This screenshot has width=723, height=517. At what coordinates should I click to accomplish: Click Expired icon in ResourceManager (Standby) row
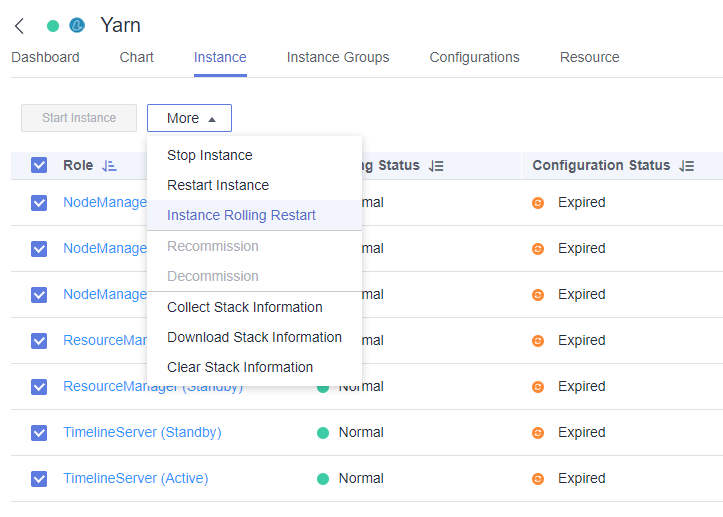538,386
